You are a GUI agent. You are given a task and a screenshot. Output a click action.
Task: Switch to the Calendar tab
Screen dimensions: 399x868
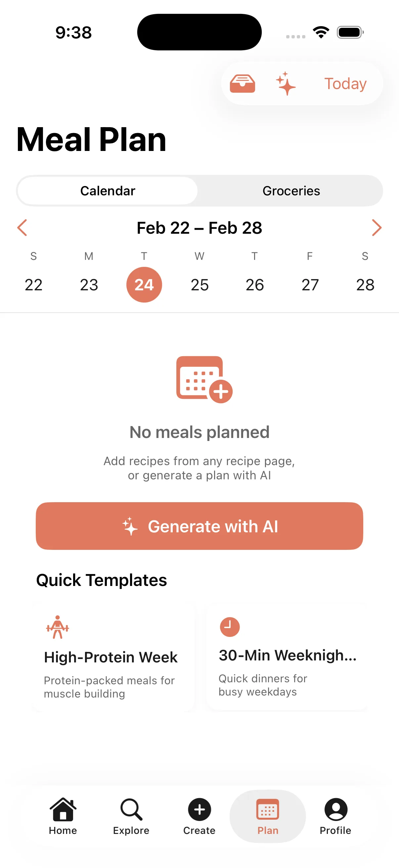click(107, 191)
